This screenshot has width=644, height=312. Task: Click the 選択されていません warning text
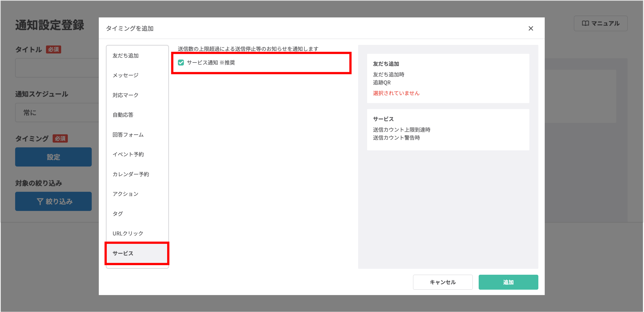396,93
